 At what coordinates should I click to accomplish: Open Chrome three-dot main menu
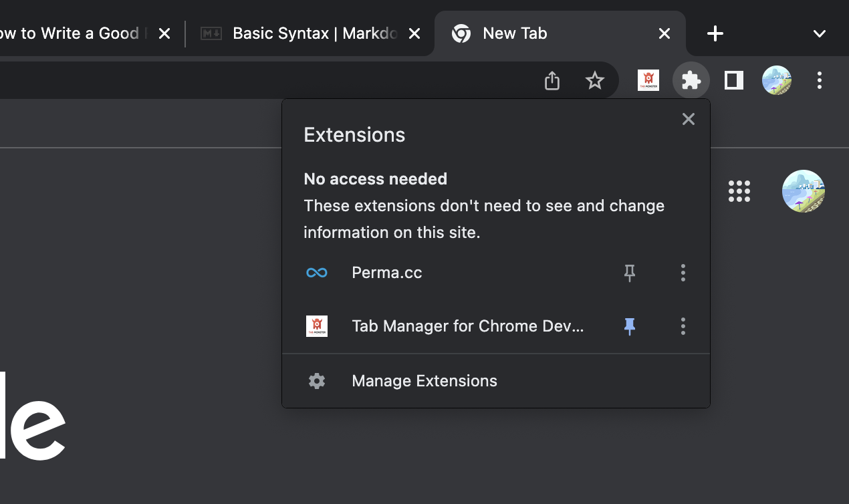(x=819, y=81)
